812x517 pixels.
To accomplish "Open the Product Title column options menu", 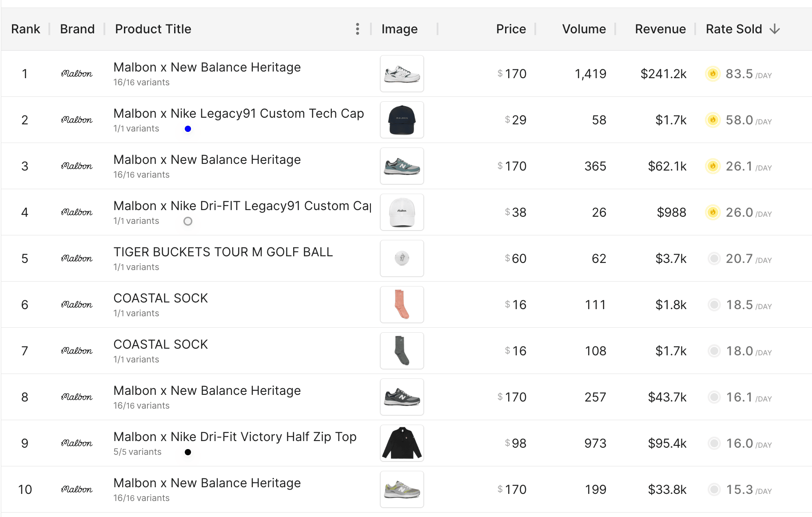I will pos(358,29).
